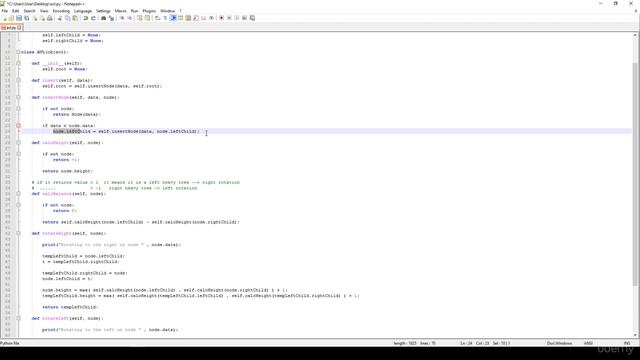
Task: Click the Zoom Out toolbar icon
Action: pos(129,18)
